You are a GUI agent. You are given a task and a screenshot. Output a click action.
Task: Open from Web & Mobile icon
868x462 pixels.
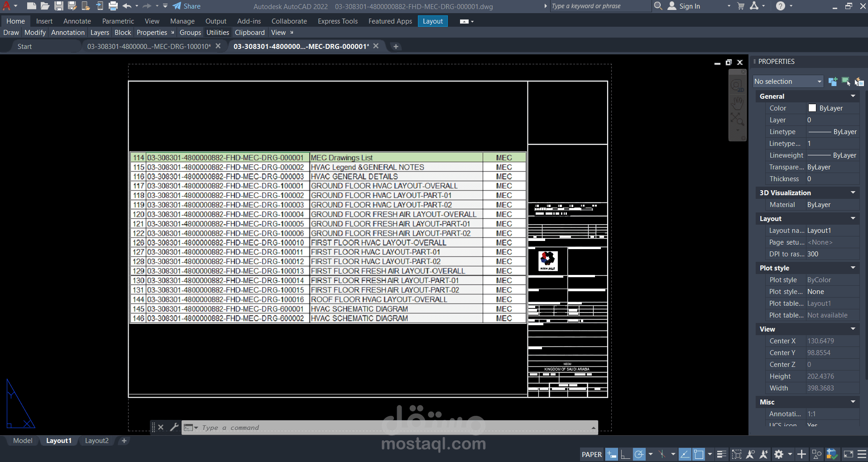point(86,6)
